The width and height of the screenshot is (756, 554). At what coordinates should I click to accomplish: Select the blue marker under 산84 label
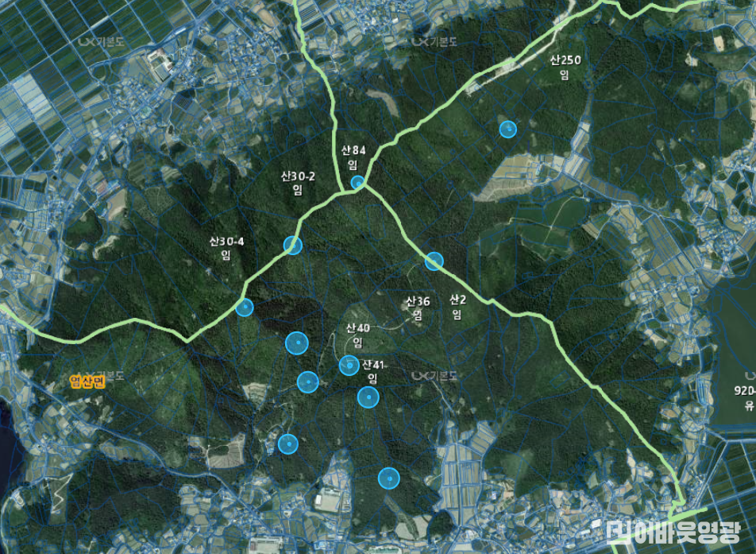[x=357, y=182]
